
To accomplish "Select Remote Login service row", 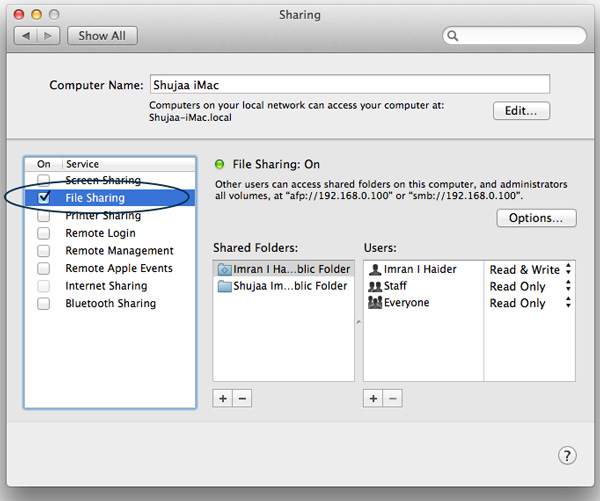I will click(110, 233).
